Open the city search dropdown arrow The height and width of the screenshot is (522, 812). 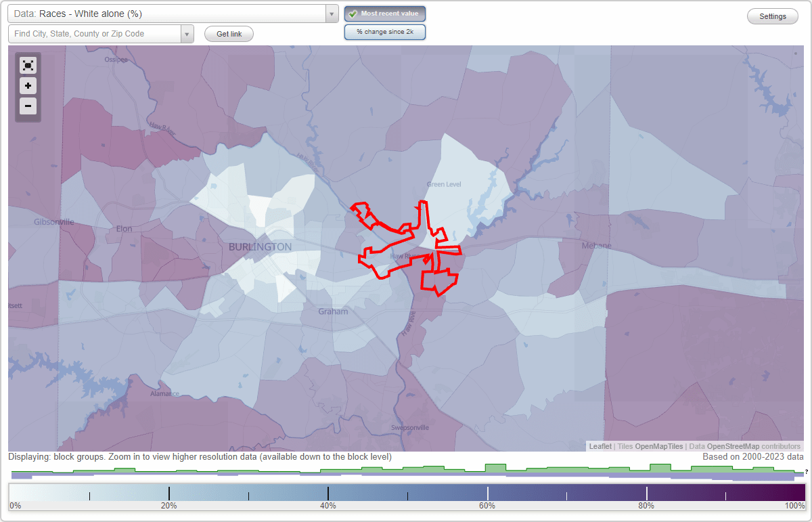tap(187, 33)
